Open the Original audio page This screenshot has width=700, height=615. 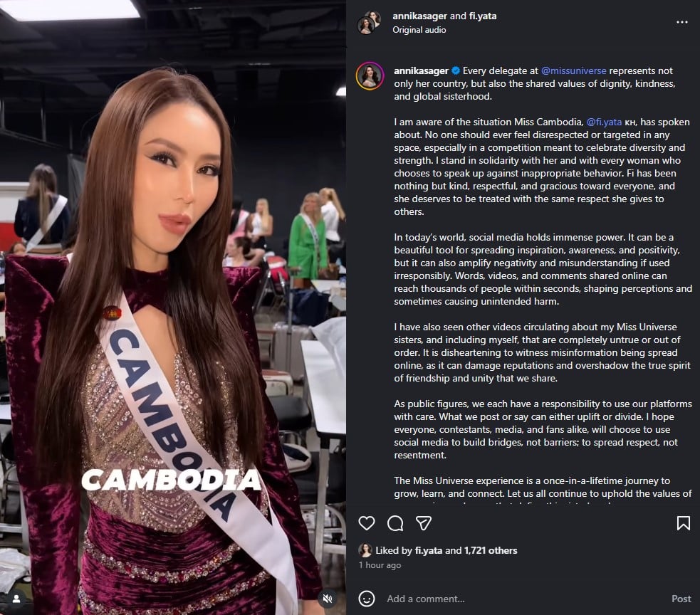point(419,30)
